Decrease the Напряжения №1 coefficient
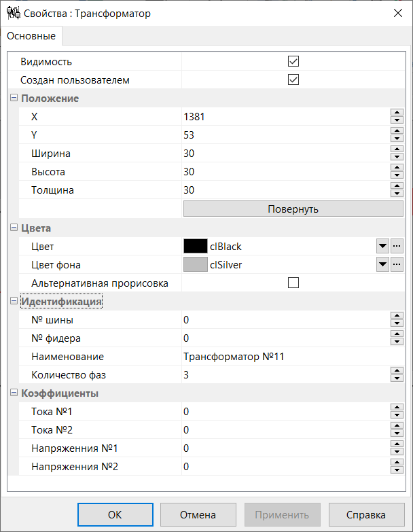Image resolution: width=413 pixels, height=532 pixels. (x=397, y=452)
